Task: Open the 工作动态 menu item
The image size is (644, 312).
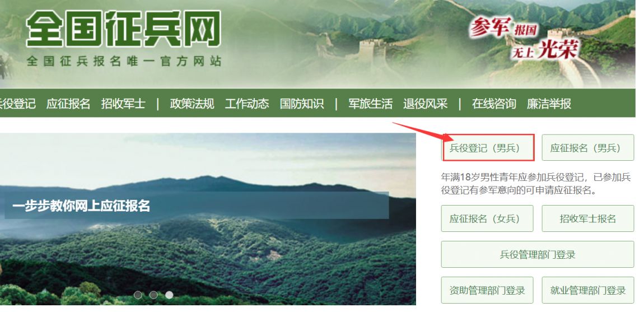Action: coord(247,104)
